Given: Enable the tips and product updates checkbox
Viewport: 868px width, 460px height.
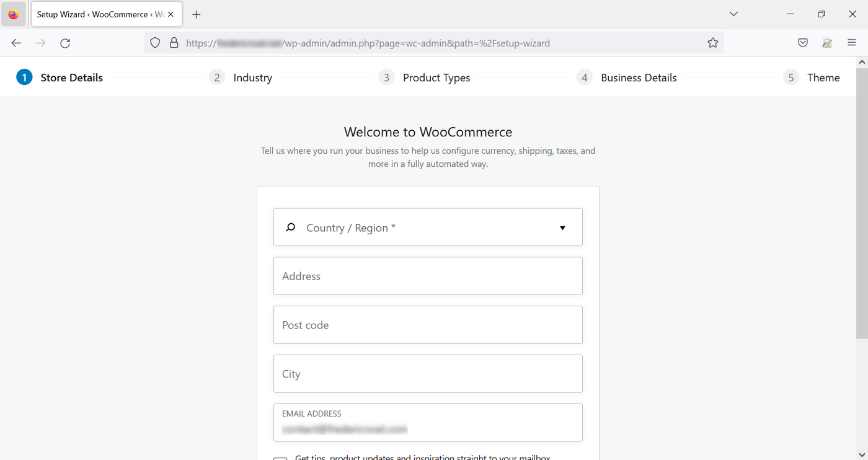Looking at the screenshot, I should click(x=280, y=458).
